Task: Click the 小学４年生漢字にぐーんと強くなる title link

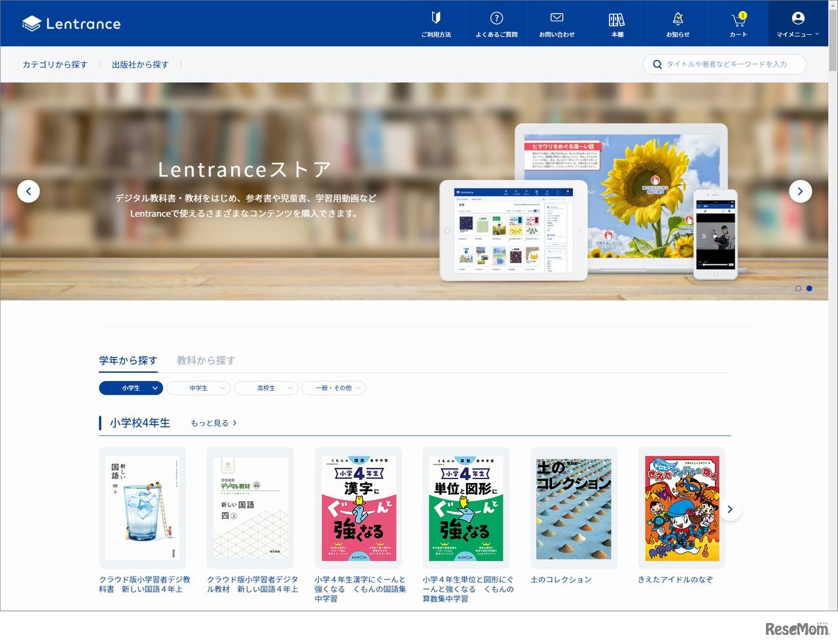Action: click(361, 589)
